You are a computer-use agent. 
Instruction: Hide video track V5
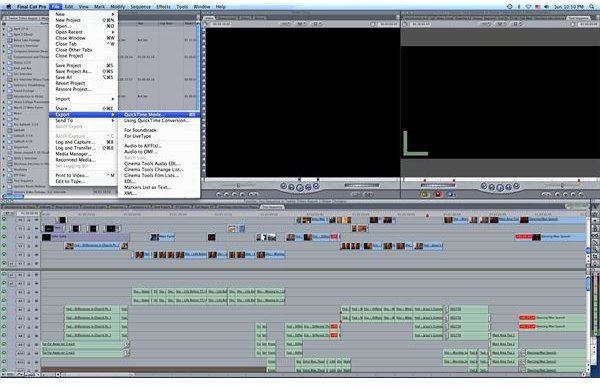click(x=4, y=228)
